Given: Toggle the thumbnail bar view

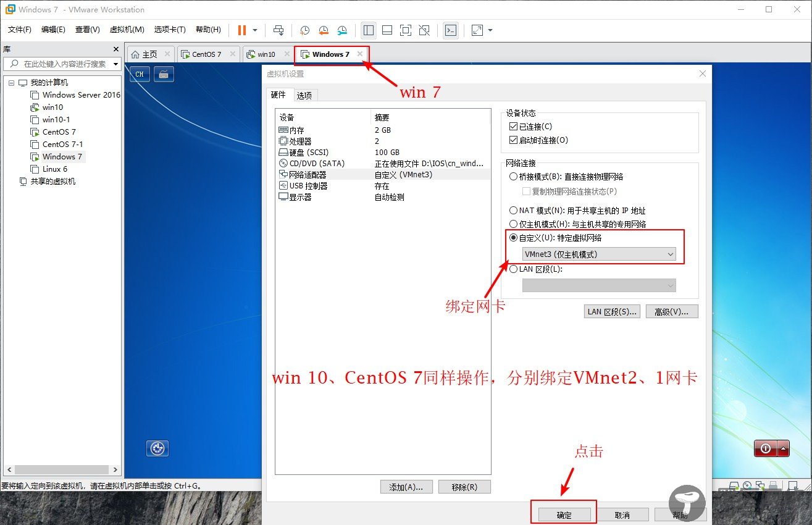Looking at the screenshot, I should pos(387,30).
